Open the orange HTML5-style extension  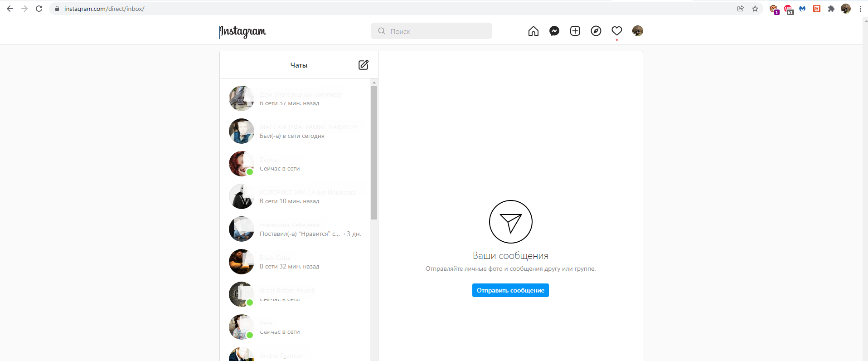point(817,9)
